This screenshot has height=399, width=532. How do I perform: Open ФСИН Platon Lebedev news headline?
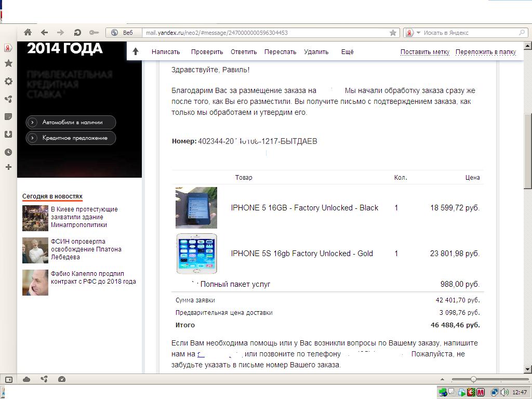pyautogui.click(x=86, y=249)
